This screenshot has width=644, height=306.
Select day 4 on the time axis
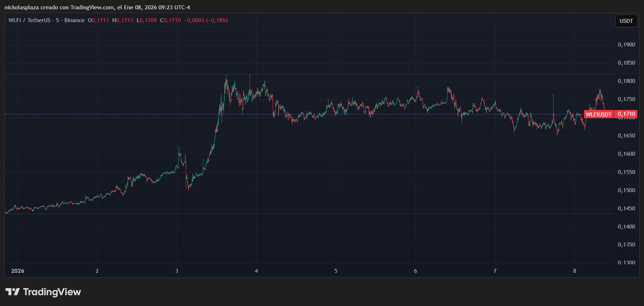point(256,271)
